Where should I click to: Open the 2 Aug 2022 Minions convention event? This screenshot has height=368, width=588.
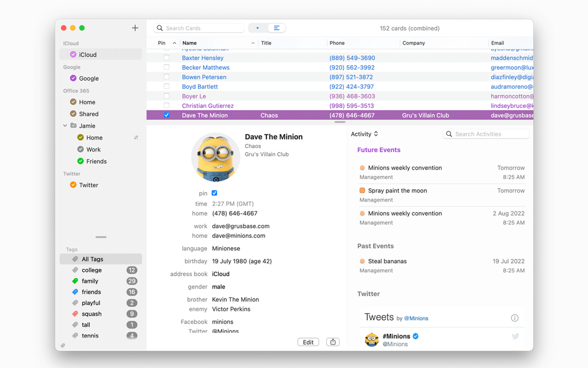click(x=442, y=218)
